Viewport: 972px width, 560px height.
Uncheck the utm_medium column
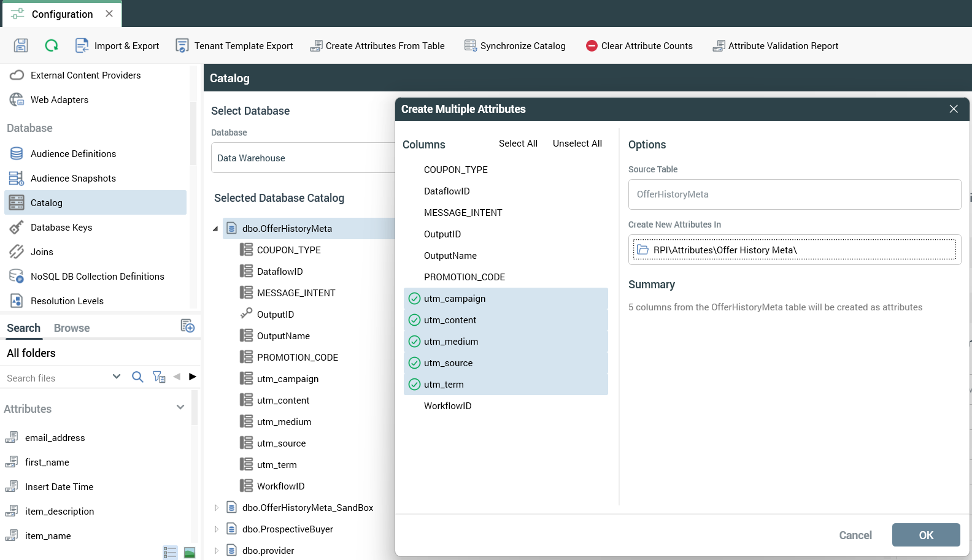tap(415, 342)
